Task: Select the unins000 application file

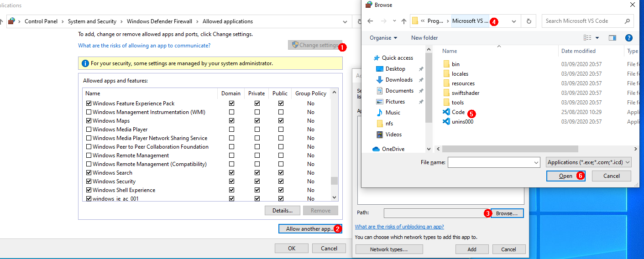Action: pyautogui.click(x=462, y=122)
